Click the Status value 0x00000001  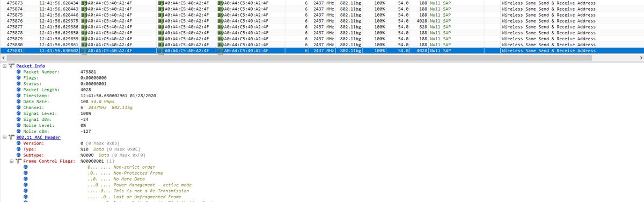[x=94, y=84]
